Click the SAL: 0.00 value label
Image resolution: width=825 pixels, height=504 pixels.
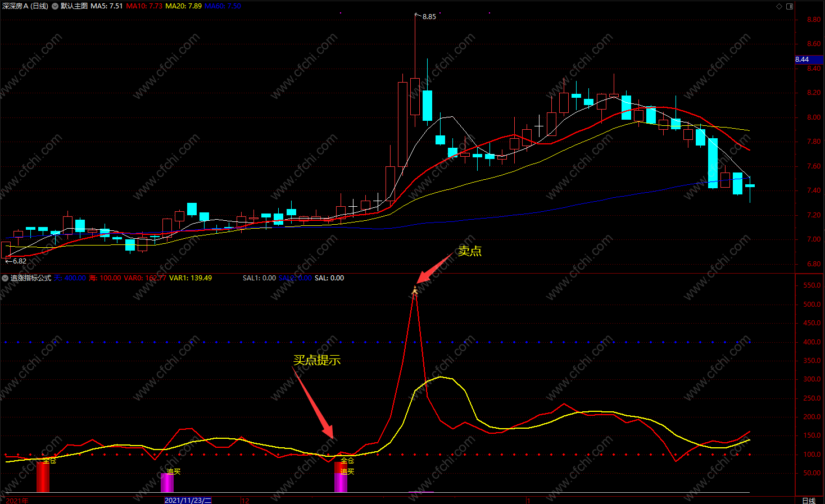point(329,278)
